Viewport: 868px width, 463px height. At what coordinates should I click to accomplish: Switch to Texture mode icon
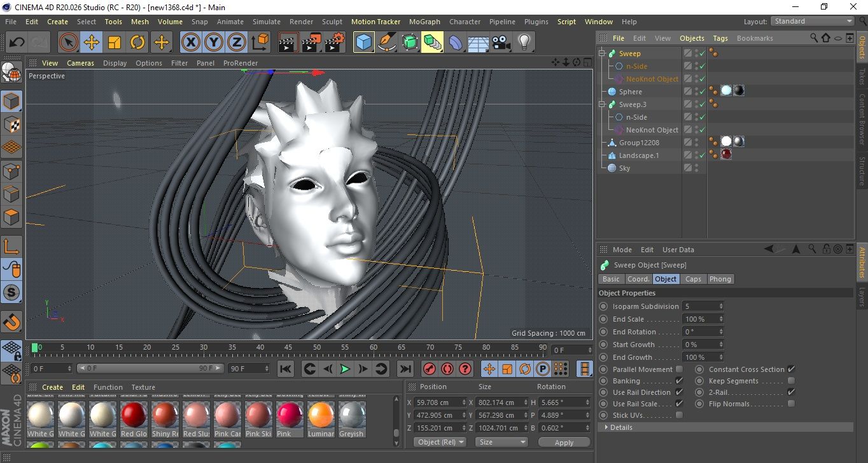11,125
